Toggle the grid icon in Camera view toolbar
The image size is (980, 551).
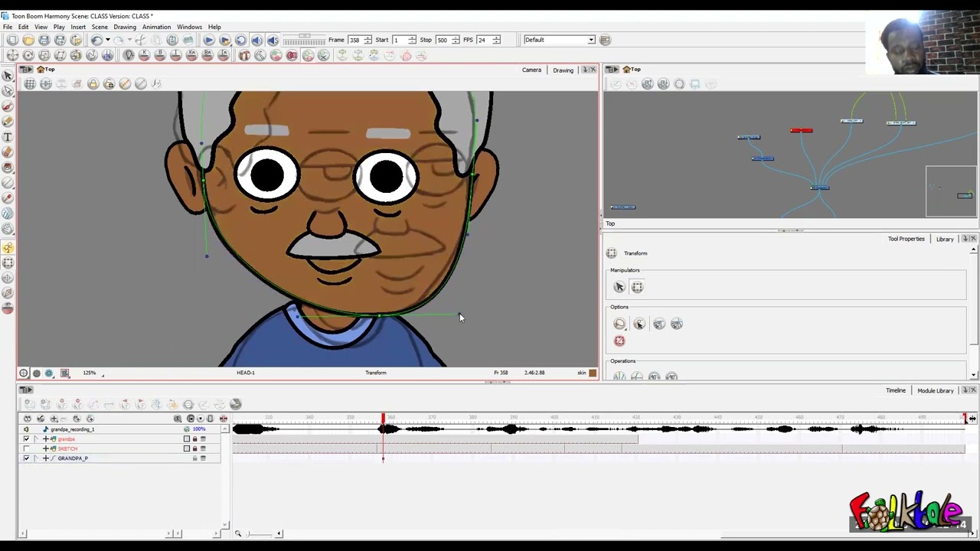pos(30,84)
